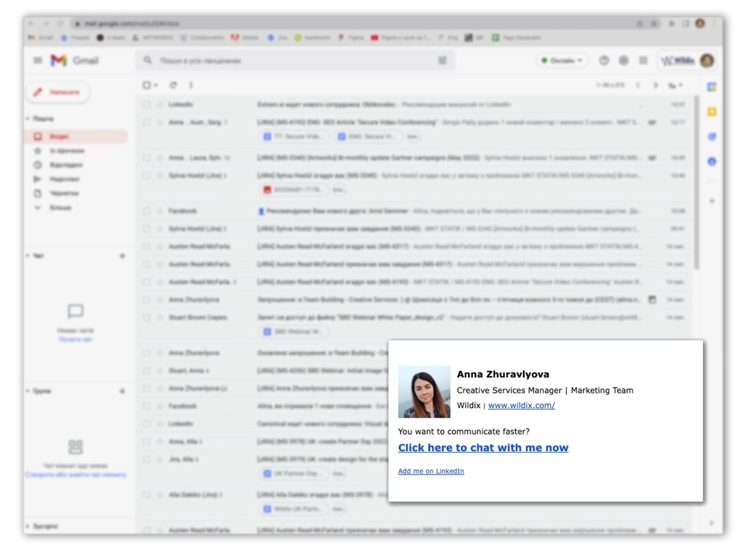Select the Inbox folder in the sidebar
Viewport: 750px width, 560px height.
coord(59,137)
